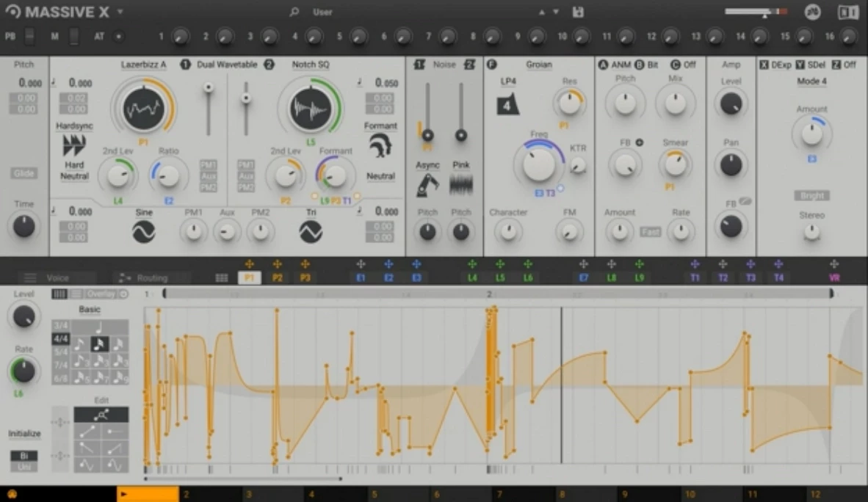Click macro knob 1 in header
868x502 pixels.
[x=180, y=37]
